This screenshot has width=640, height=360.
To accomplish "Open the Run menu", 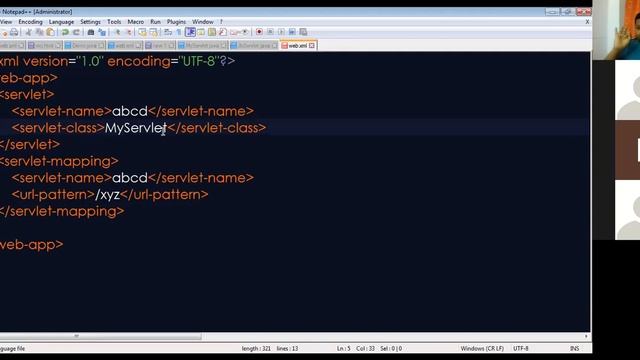I will coord(155,22).
